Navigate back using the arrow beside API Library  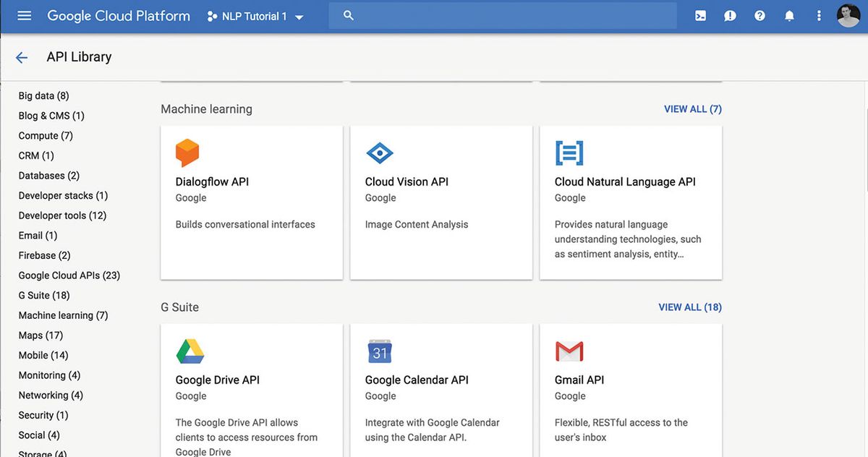21,57
